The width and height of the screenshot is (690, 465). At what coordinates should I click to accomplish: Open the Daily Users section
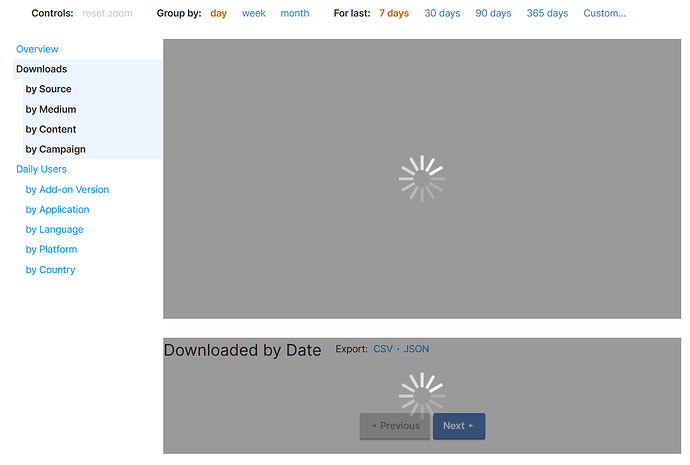click(41, 169)
